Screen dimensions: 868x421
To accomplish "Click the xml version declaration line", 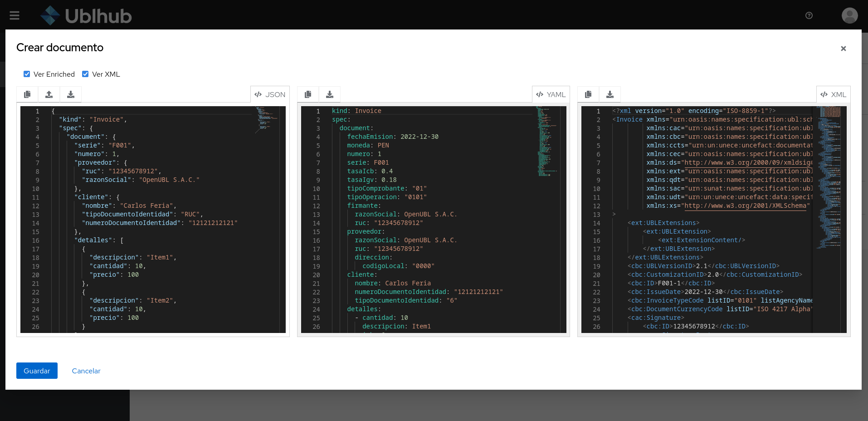I will [x=694, y=111].
